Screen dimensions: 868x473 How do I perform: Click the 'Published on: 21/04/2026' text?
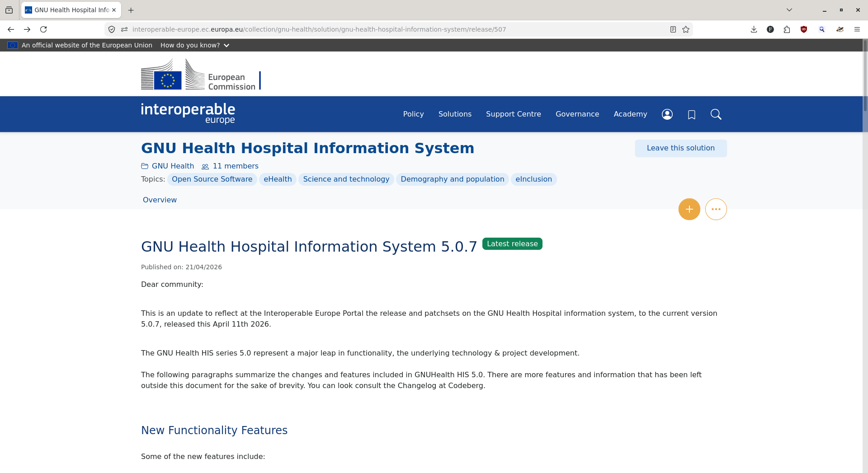pyautogui.click(x=181, y=267)
